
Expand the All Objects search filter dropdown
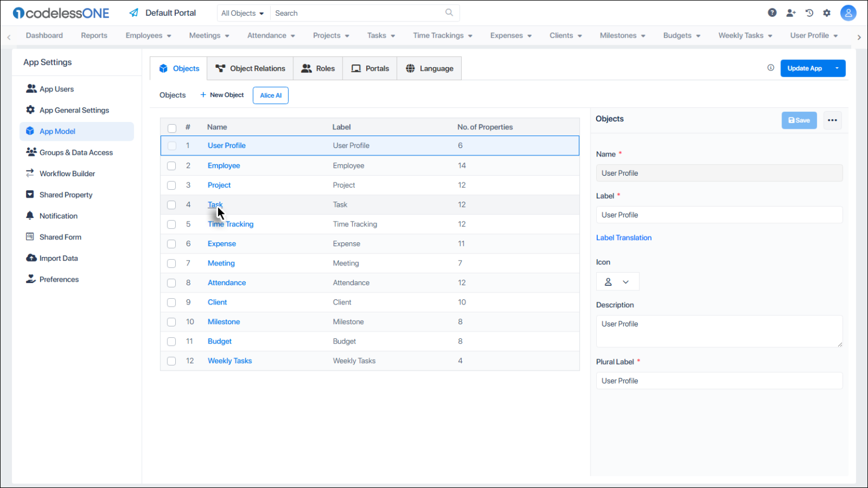pyautogui.click(x=242, y=13)
